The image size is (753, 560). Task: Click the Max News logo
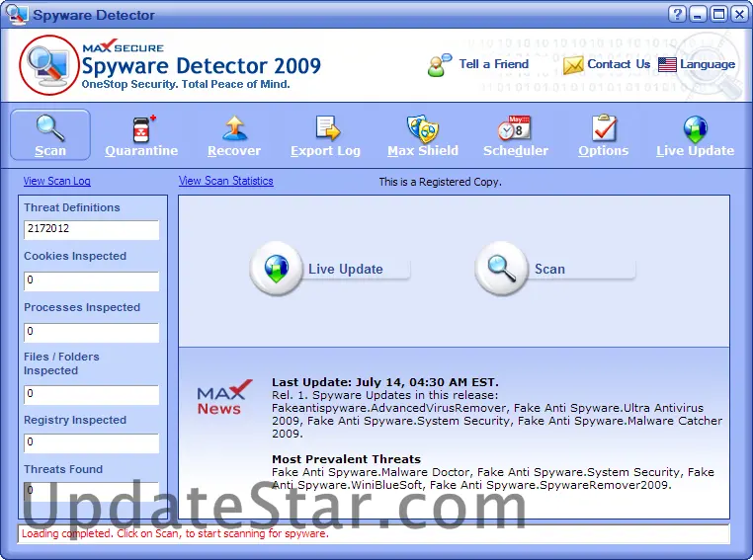(222, 397)
